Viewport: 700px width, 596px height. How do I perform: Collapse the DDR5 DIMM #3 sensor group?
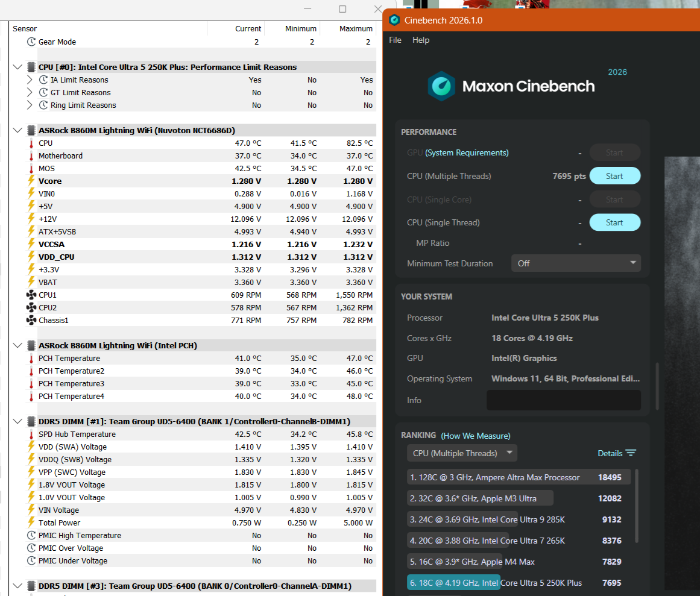(x=17, y=586)
